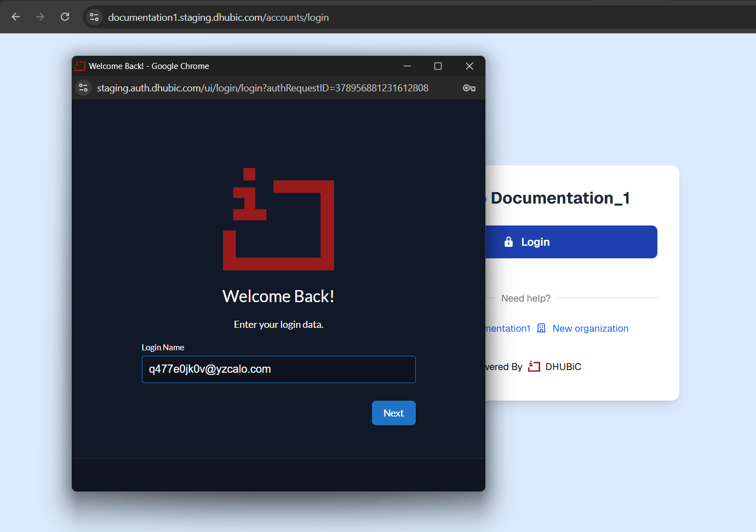Image resolution: width=756 pixels, height=532 pixels.
Task: Click the Next button
Action: point(393,413)
